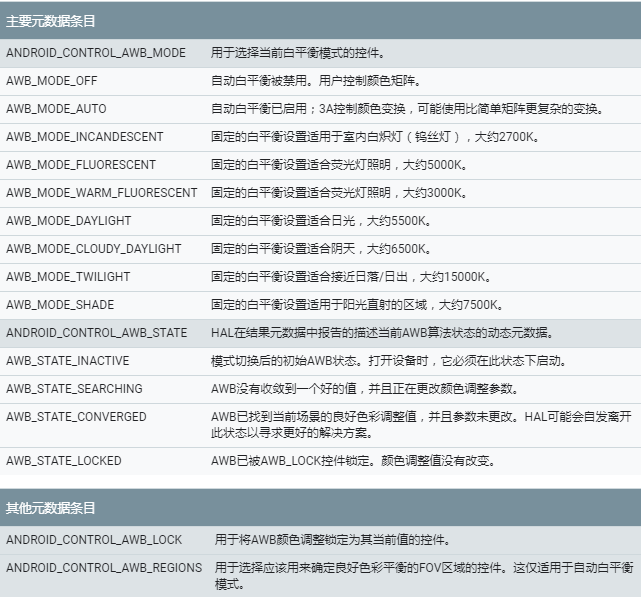Click the 自动白平衡被禁用 description text
This screenshot has height=597, width=641.
pyautogui.click(x=316, y=81)
